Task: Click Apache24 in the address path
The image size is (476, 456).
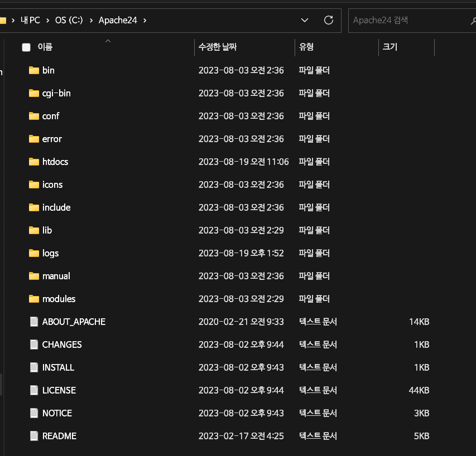Action: click(x=118, y=20)
